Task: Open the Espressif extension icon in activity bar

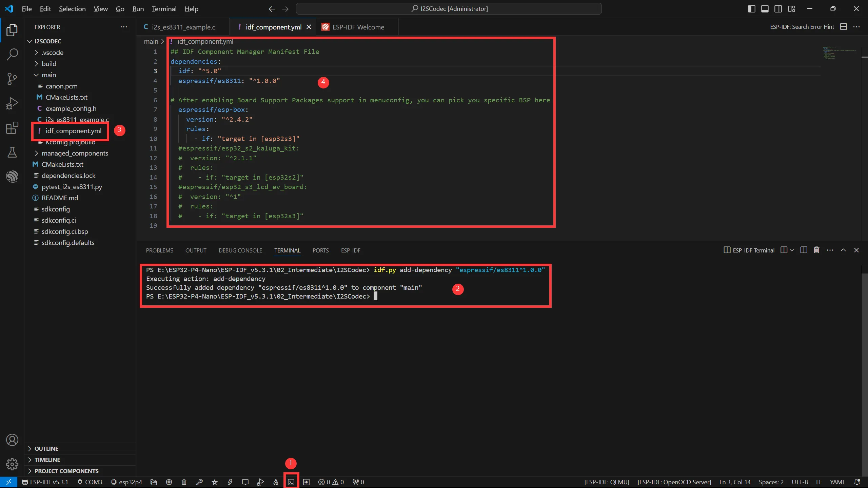Action: (12, 176)
